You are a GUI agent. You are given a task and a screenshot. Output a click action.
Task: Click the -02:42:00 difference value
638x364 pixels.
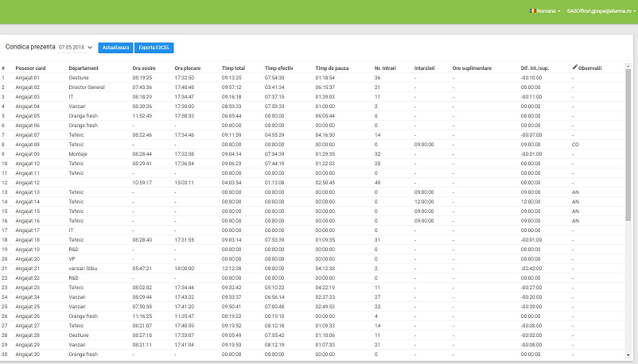point(531,269)
